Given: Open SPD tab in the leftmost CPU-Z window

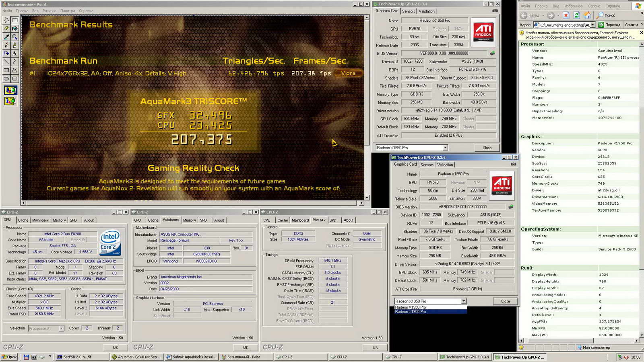Looking at the screenshot, I should point(73,220).
